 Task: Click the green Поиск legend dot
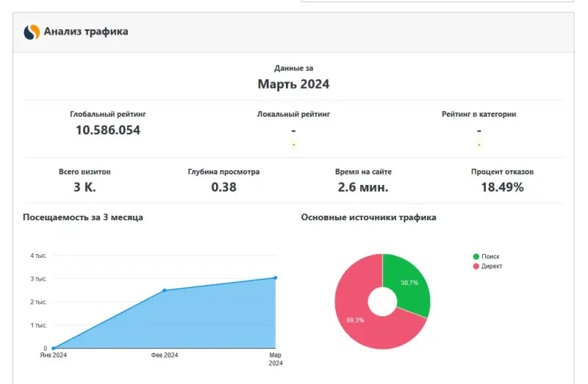[x=476, y=256]
